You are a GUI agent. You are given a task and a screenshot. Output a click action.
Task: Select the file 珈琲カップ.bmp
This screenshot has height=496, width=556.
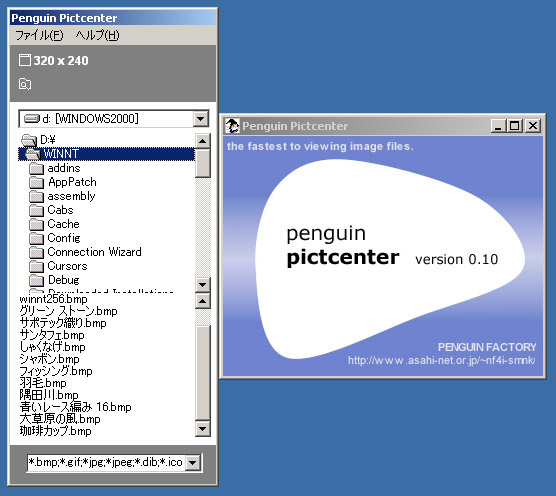56,431
